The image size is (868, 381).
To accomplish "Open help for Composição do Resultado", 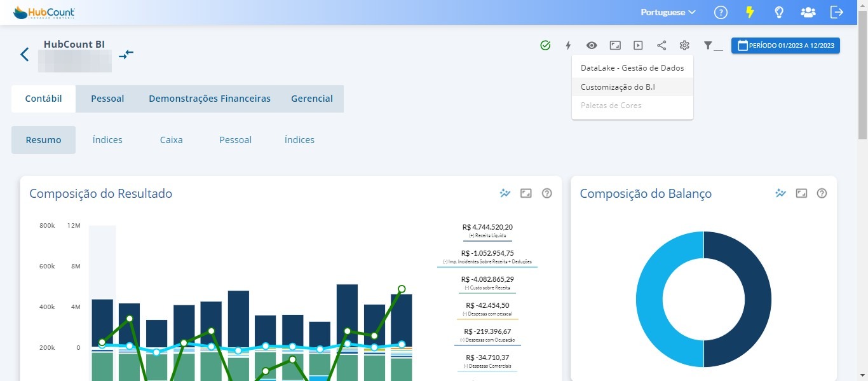I will pos(546,193).
